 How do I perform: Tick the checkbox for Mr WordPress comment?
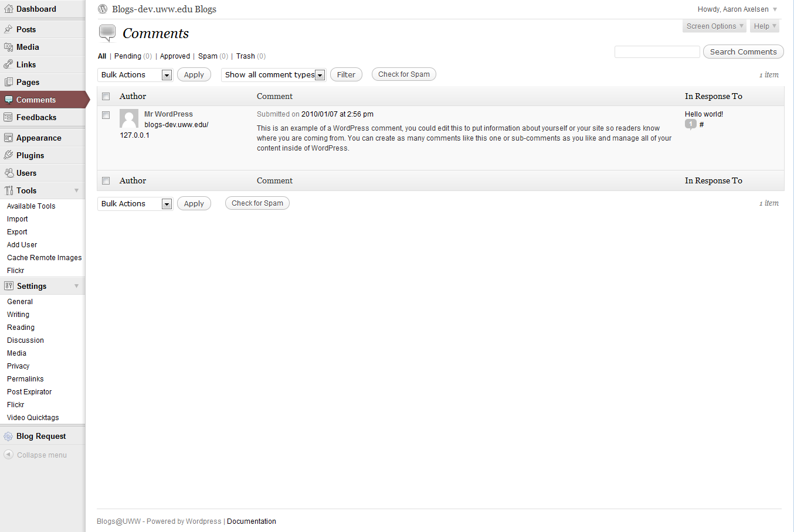point(106,115)
